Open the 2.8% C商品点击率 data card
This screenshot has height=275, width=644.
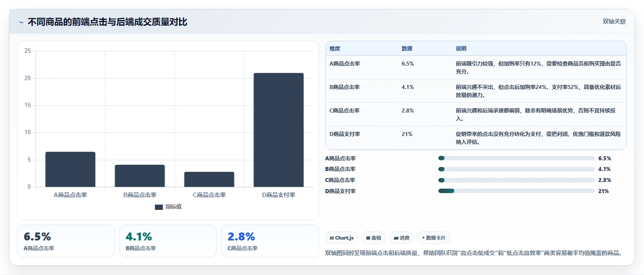pyautogui.click(x=270, y=241)
